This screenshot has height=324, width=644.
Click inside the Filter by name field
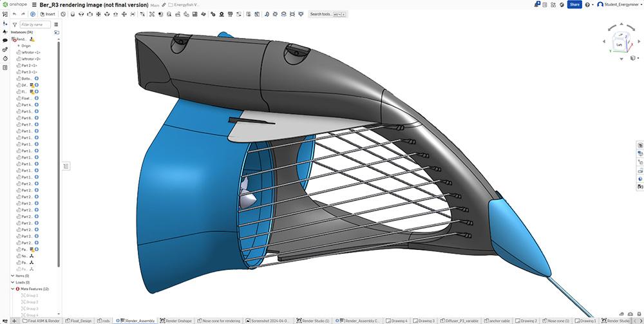click(35, 24)
